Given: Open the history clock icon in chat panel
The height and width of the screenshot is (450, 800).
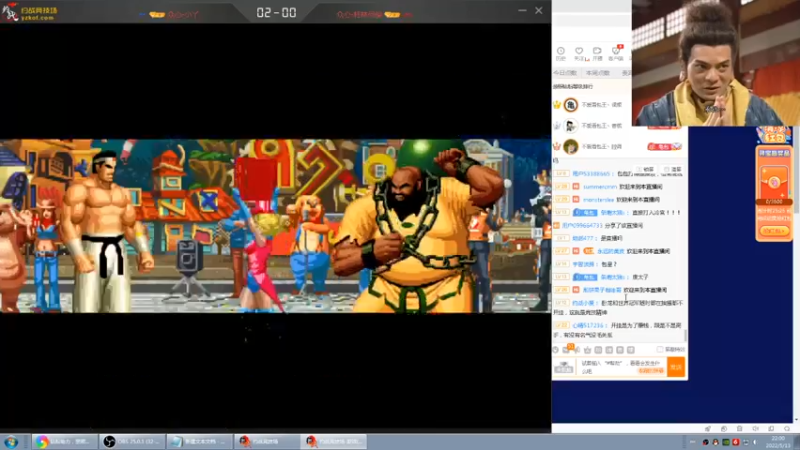Looking at the screenshot, I should (561, 53).
